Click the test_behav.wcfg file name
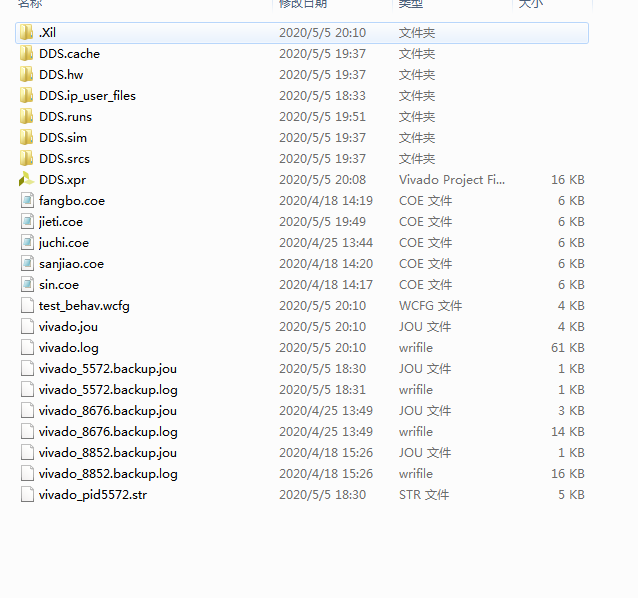 point(84,306)
